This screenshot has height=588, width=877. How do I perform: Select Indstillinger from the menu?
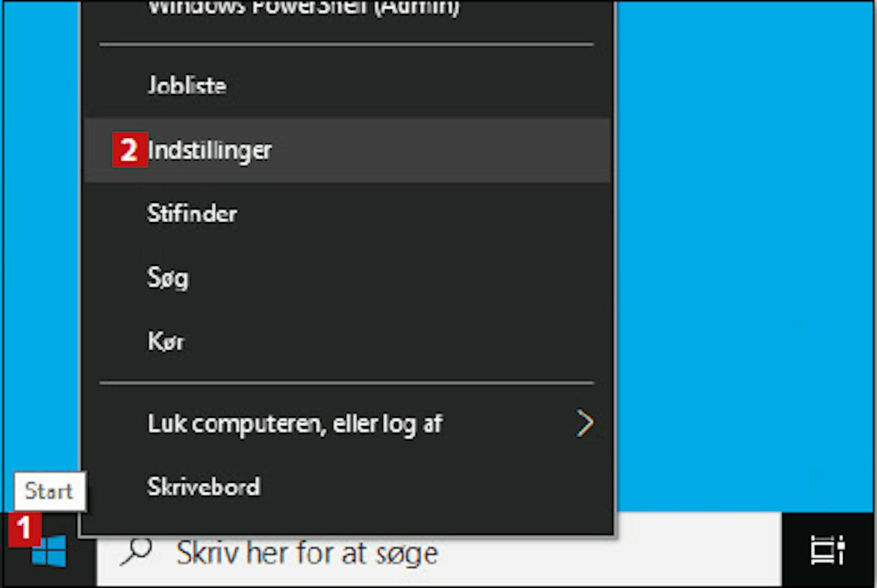click(347, 150)
